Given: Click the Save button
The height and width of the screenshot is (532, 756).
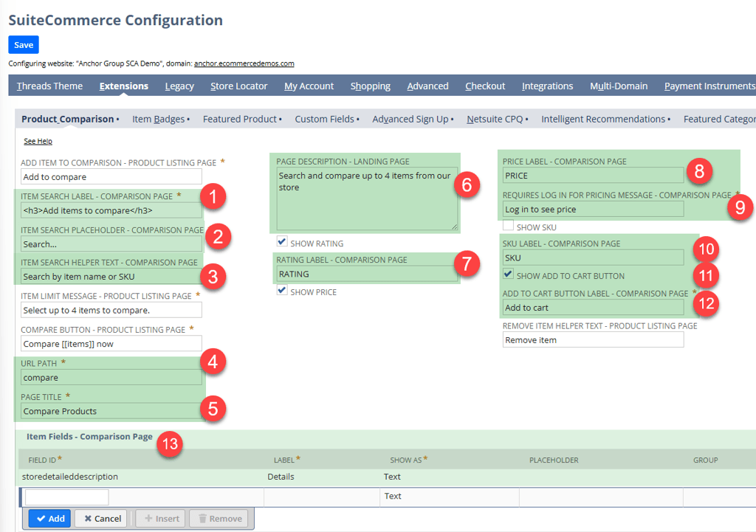Looking at the screenshot, I should pos(23,44).
